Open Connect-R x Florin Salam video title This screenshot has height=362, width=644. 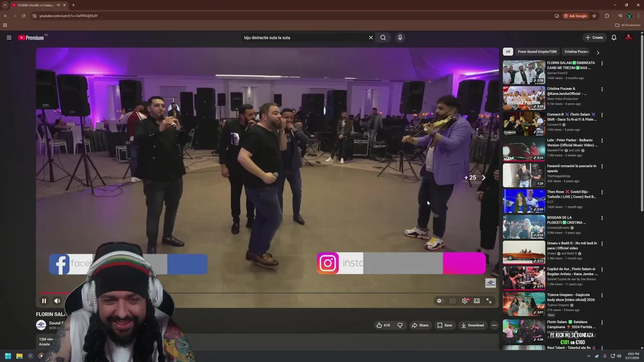(572, 117)
